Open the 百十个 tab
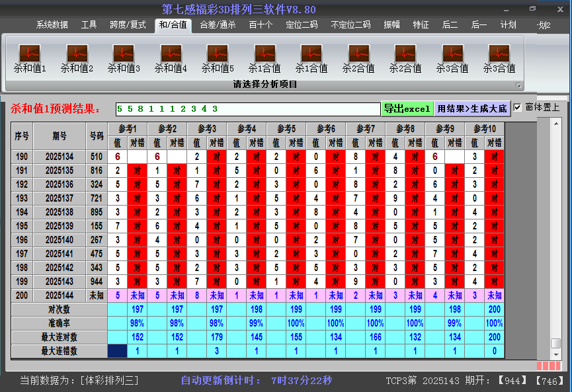The height and width of the screenshot is (392, 572). [x=261, y=25]
